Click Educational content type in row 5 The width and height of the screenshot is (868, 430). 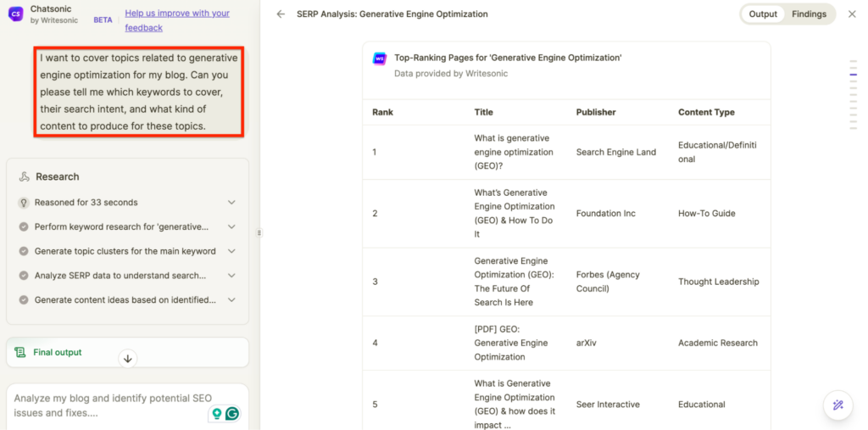pos(701,405)
